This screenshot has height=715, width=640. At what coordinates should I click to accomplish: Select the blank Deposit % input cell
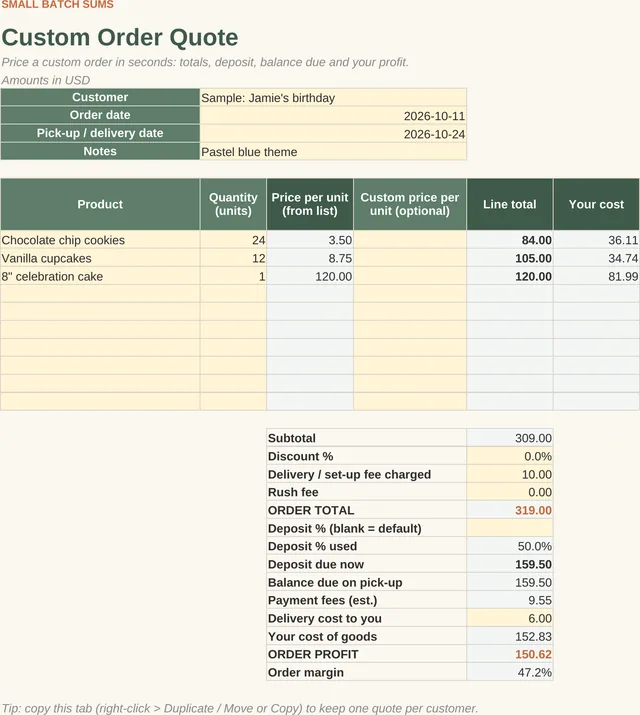510,528
